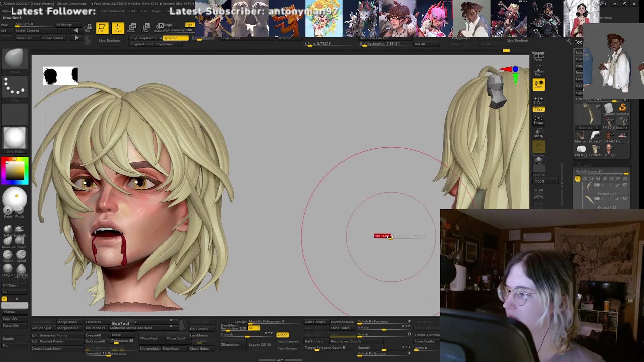This screenshot has width=644, height=362.
Task: Select subtool visibility set V8
Action: [x=625, y=179]
